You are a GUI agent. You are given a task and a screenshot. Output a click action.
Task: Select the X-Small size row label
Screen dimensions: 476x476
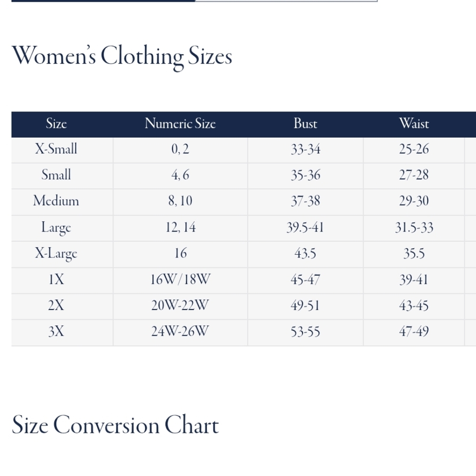[56, 149]
